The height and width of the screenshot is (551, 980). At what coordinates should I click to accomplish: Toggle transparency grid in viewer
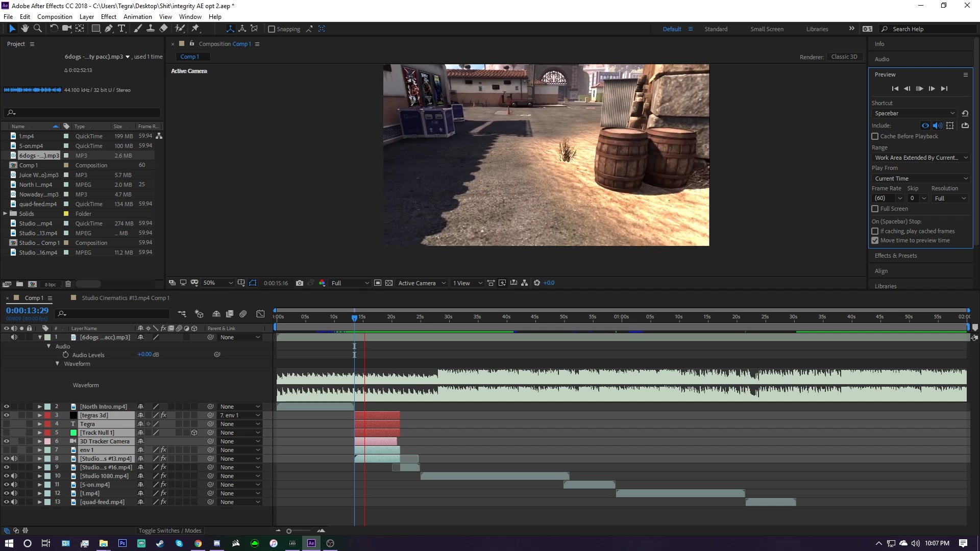(389, 283)
